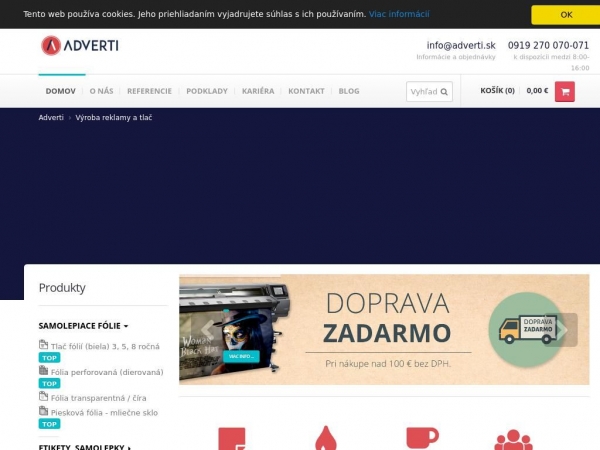Click document icon beside Fólia transparentná
The height and width of the screenshot is (450, 600).
(x=43, y=396)
